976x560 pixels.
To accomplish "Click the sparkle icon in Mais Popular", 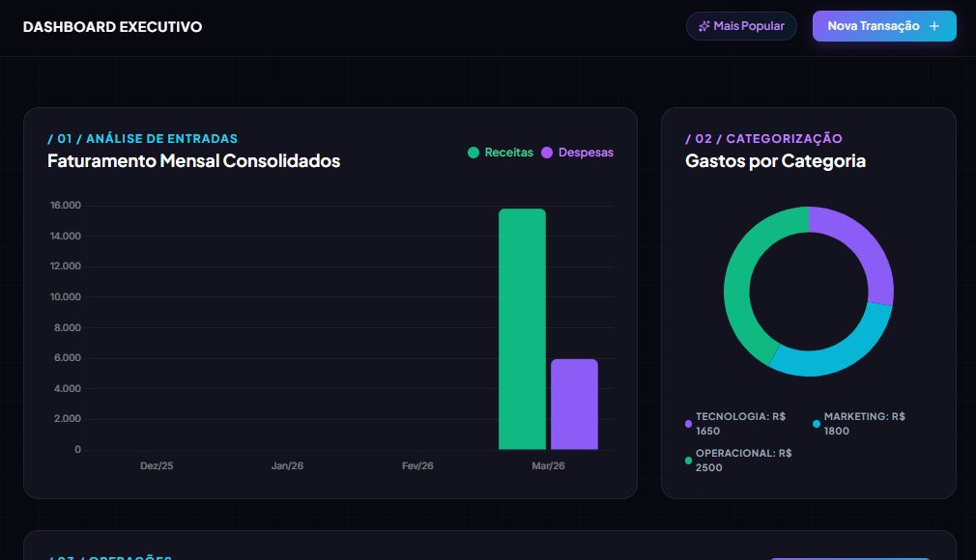I will pos(704,26).
